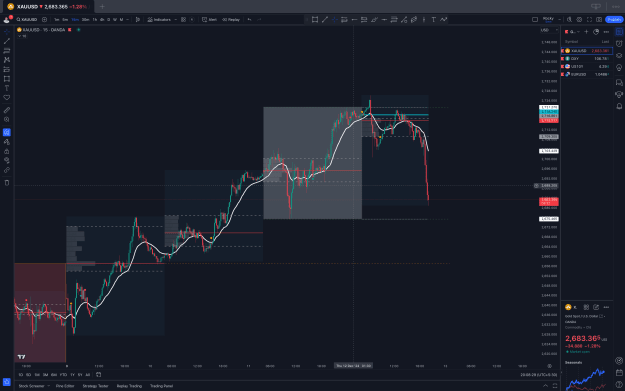Select the Text favorite drawing tool

[433, 20]
